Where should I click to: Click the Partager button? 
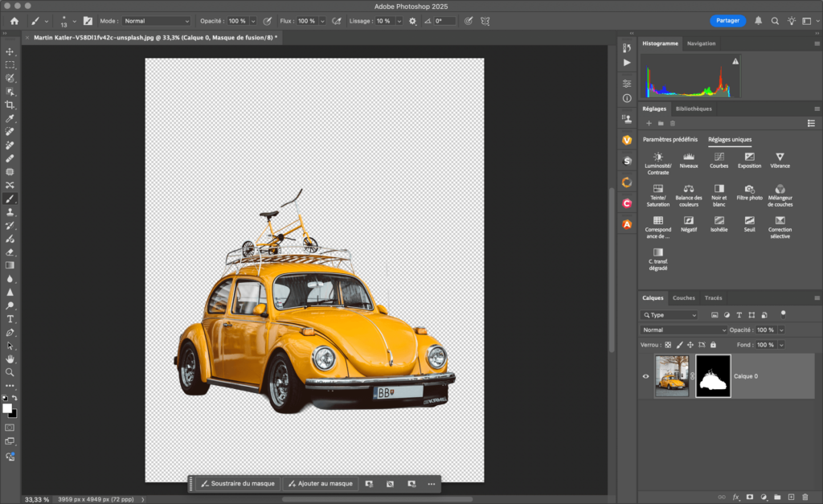click(728, 20)
